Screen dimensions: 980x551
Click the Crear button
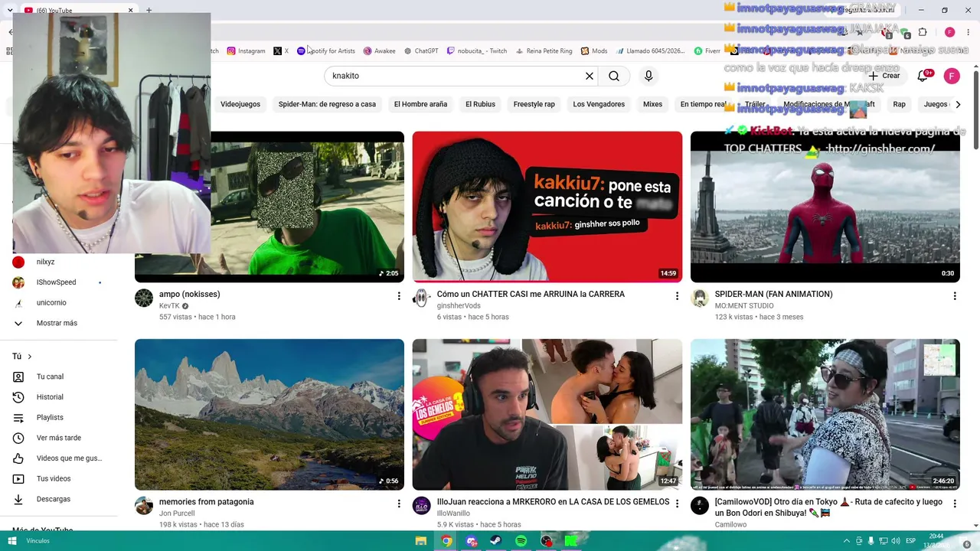(x=884, y=76)
